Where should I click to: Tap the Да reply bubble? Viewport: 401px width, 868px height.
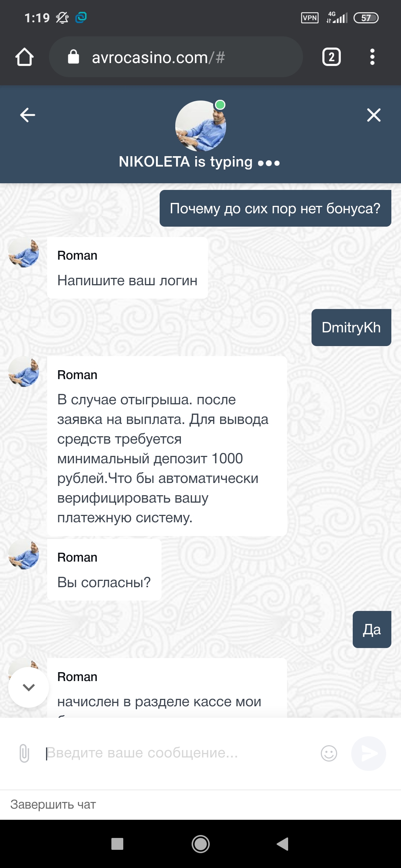click(372, 629)
